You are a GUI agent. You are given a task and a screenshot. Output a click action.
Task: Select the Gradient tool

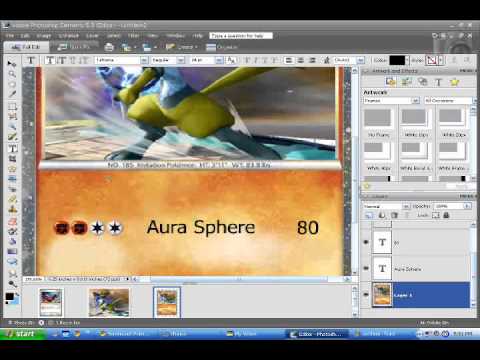point(12,251)
